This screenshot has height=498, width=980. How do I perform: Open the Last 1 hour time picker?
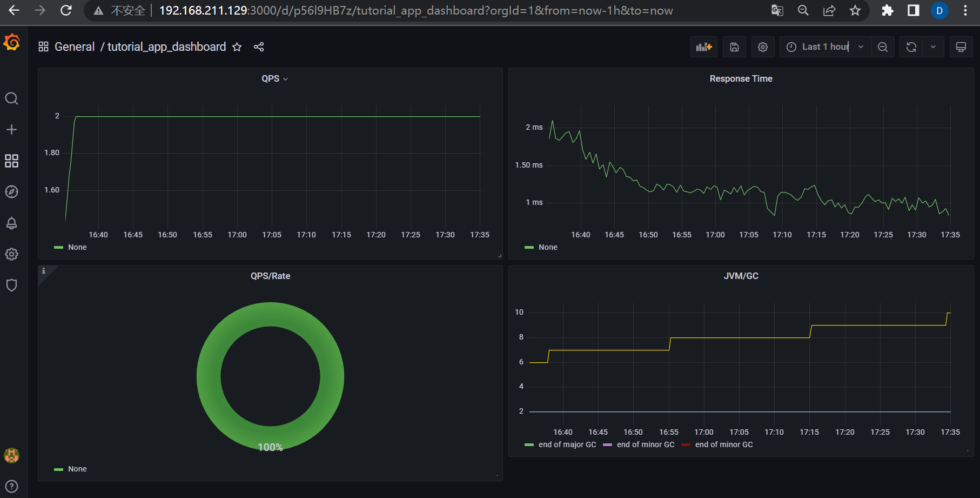[x=825, y=47]
